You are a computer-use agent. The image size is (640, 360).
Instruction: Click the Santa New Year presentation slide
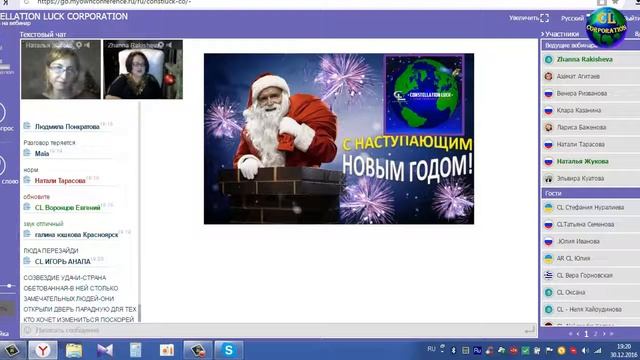pyautogui.click(x=339, y=139)
